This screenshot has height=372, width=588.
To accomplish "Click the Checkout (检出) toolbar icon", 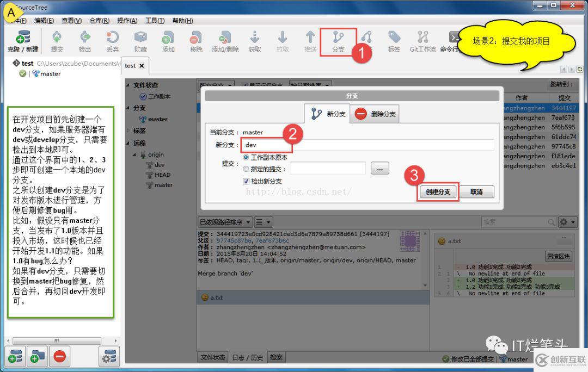I will pos(85,41).
